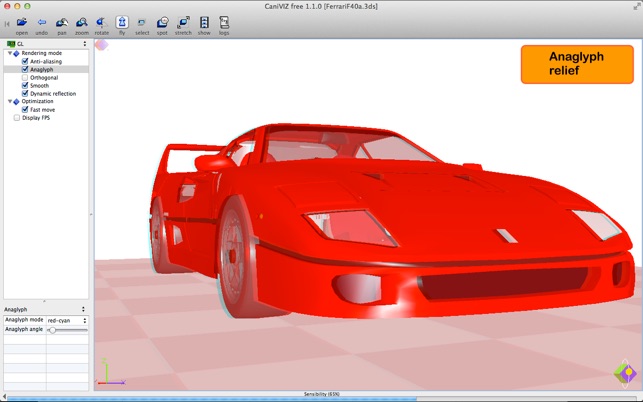Screen dimensions: 643x402
Task: Click the Optimization blue diamond icon
Action: 16,101
